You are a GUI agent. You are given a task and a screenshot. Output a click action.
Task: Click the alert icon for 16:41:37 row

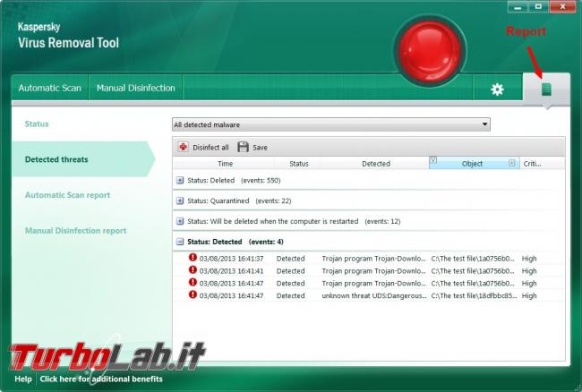tap(193, 258)
